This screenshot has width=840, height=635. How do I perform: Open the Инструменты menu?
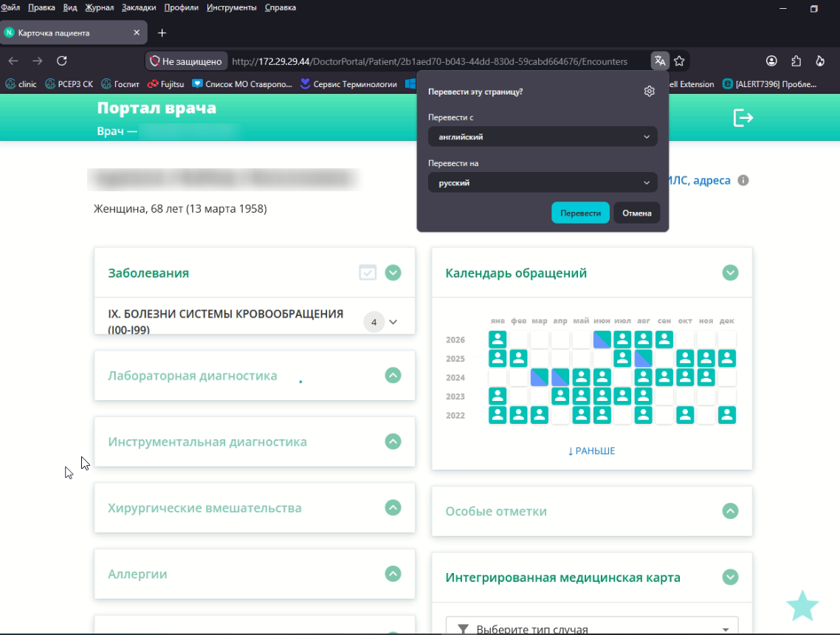pos(232,7)
